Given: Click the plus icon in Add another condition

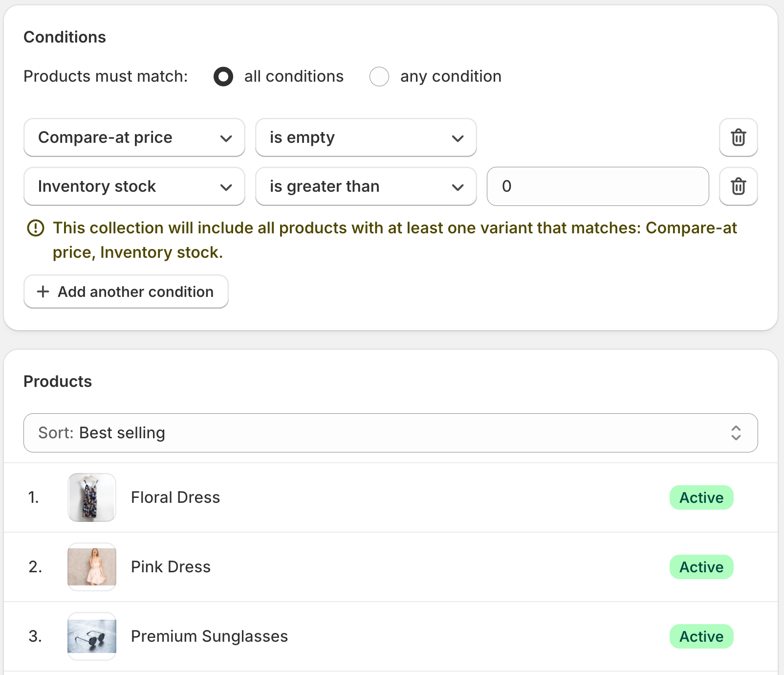Looking at the screenshot, I should tap(43, 292).
